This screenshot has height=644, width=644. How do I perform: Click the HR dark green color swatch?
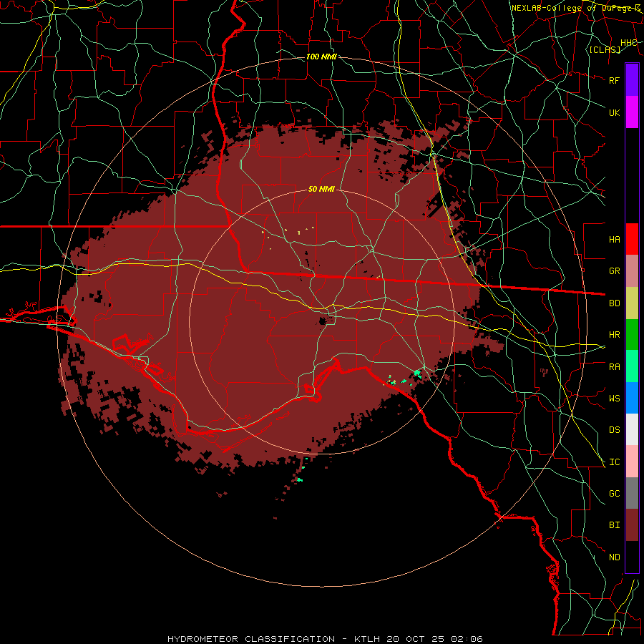[x=632, y=335]
